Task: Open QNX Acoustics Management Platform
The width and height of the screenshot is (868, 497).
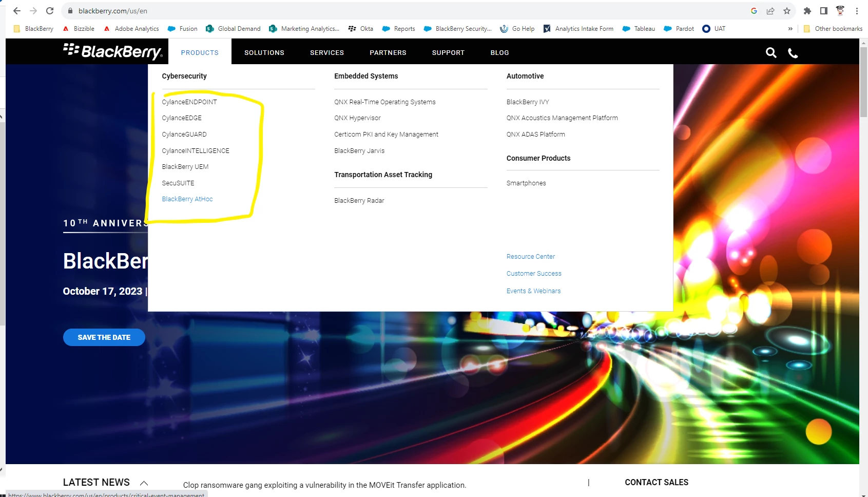Action: (x=562, y=118)
